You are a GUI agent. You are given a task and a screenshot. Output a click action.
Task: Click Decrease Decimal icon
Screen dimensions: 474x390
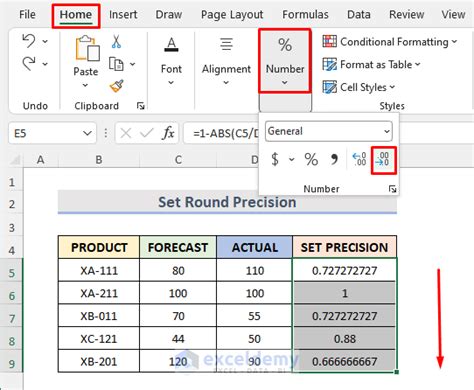click(x=383, y=159)
